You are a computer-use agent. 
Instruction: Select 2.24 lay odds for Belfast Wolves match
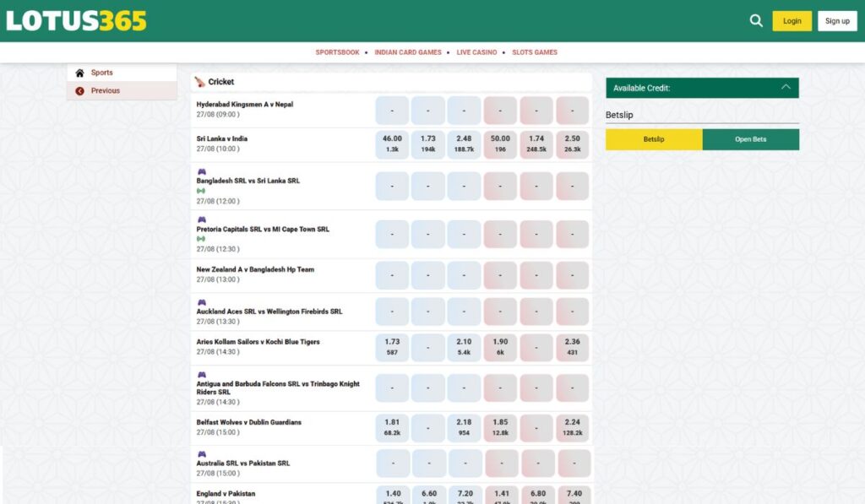click(x=572, y=427)
